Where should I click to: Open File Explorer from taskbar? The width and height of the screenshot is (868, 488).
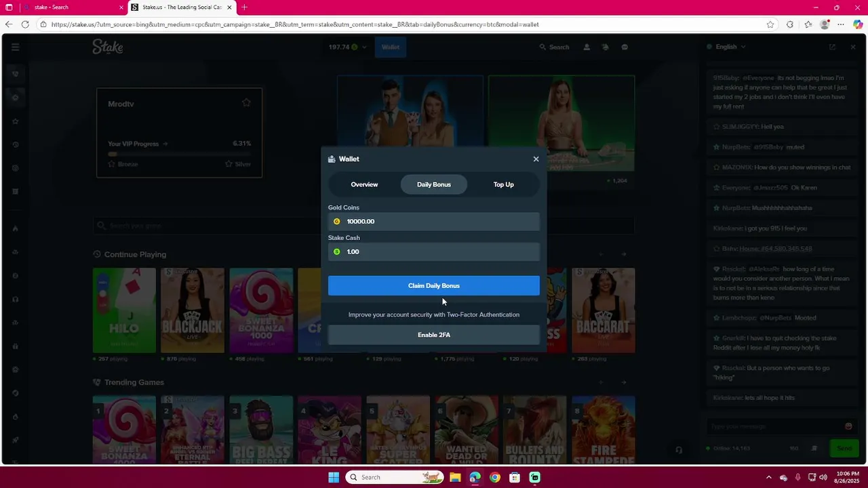(x=455, y=477)
